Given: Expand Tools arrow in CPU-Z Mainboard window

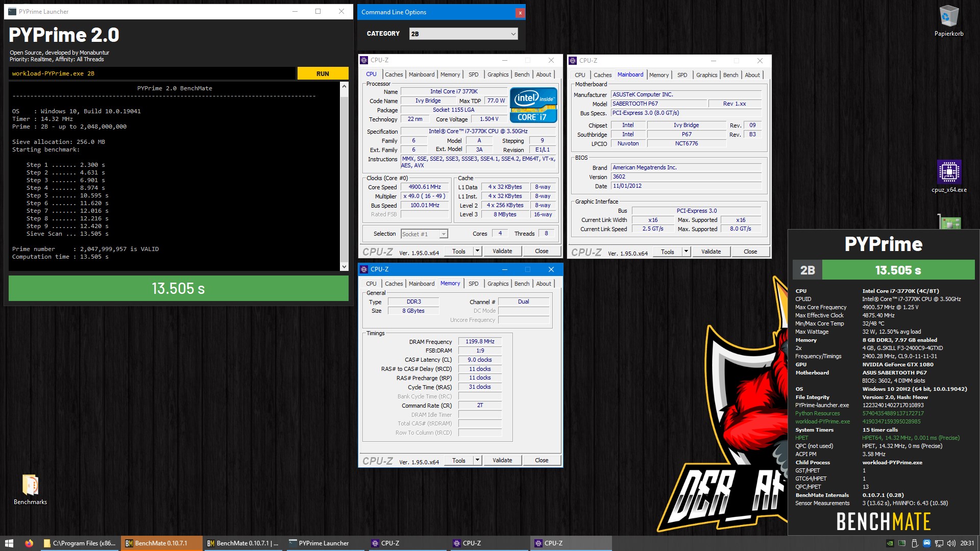Looking at the screenshot, I should point(686,252).
